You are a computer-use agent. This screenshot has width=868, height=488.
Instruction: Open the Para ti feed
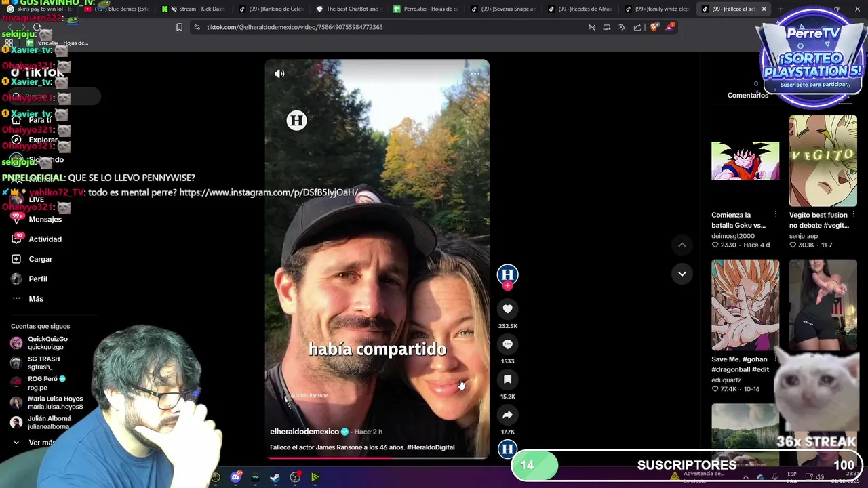pyautogui.click(x=40, y=120)
